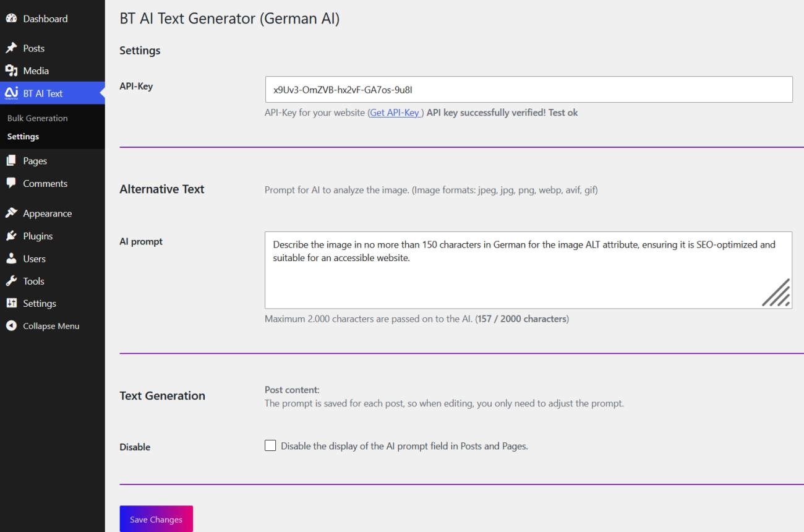804x532 pixels.
Task: Click the 'AI prompt' field label
Action: click(x=141, y=241)
